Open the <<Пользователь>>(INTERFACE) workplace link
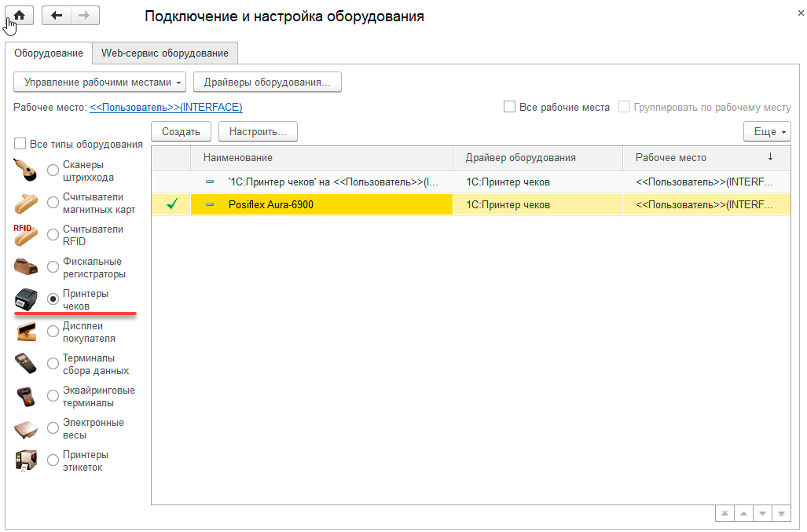 [166, 107]
